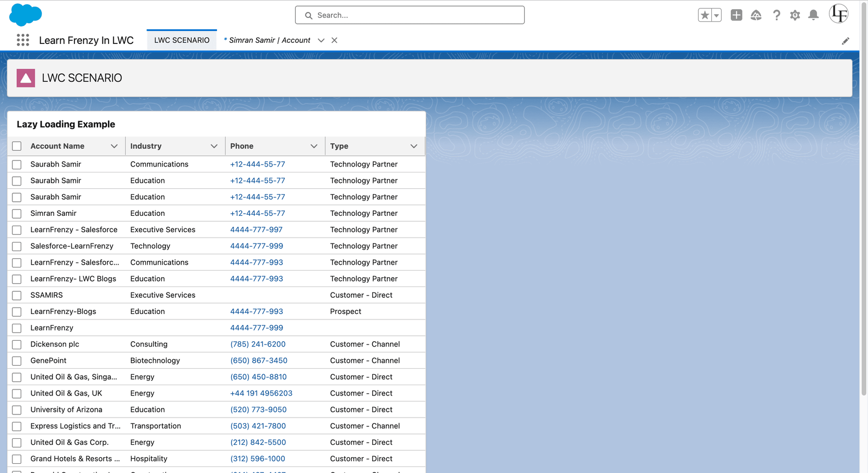This screenshot has height=473, width=868.
Task: Check the LearnFrenzy-Blogs row checkbox
Action: tap(17, 312)
